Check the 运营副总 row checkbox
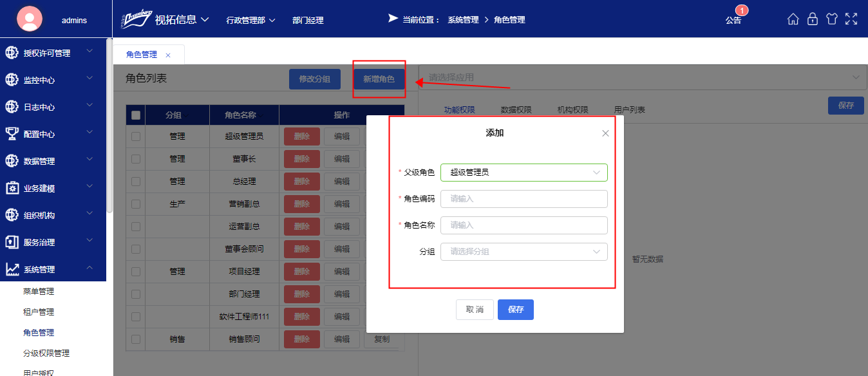This screenshot has height=376, width=868. [136, 227]
